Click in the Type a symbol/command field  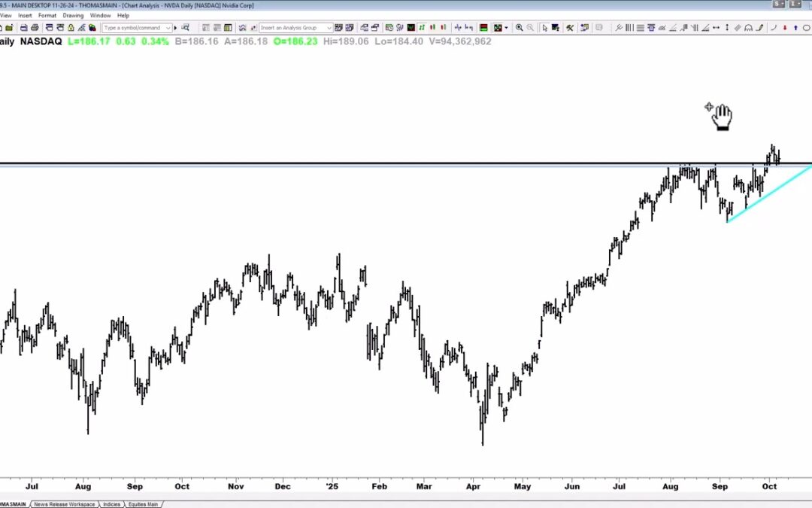point(132,28)
